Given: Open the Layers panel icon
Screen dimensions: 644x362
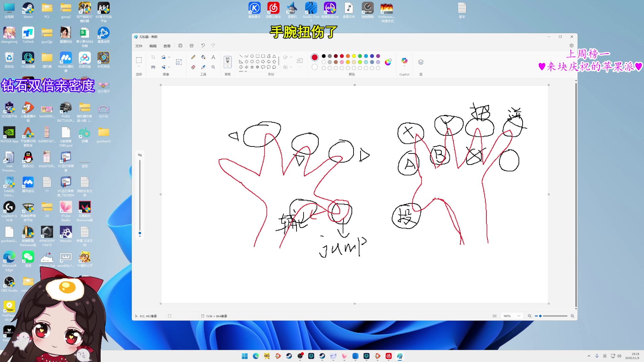Looking at the screenshot, I should 421,62.
